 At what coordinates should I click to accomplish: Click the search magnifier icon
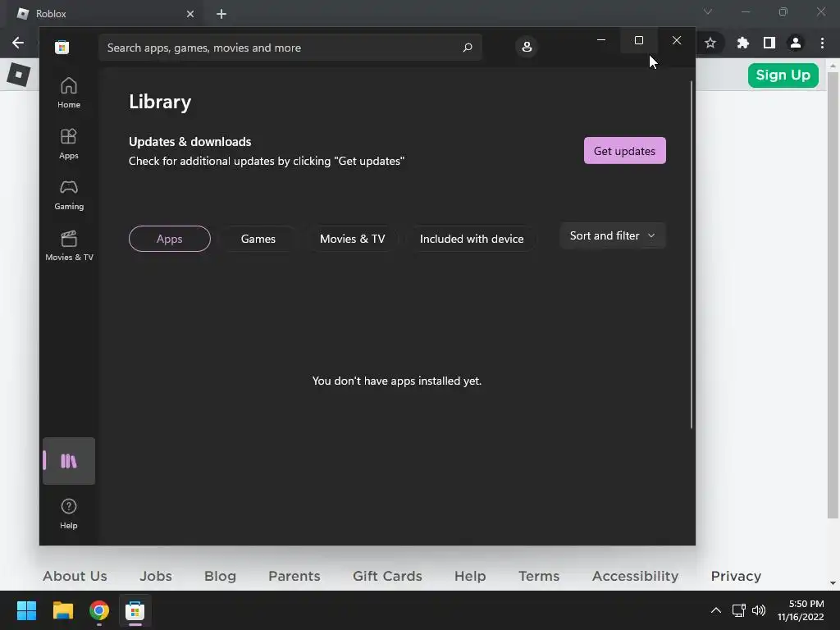click(467, 47)
